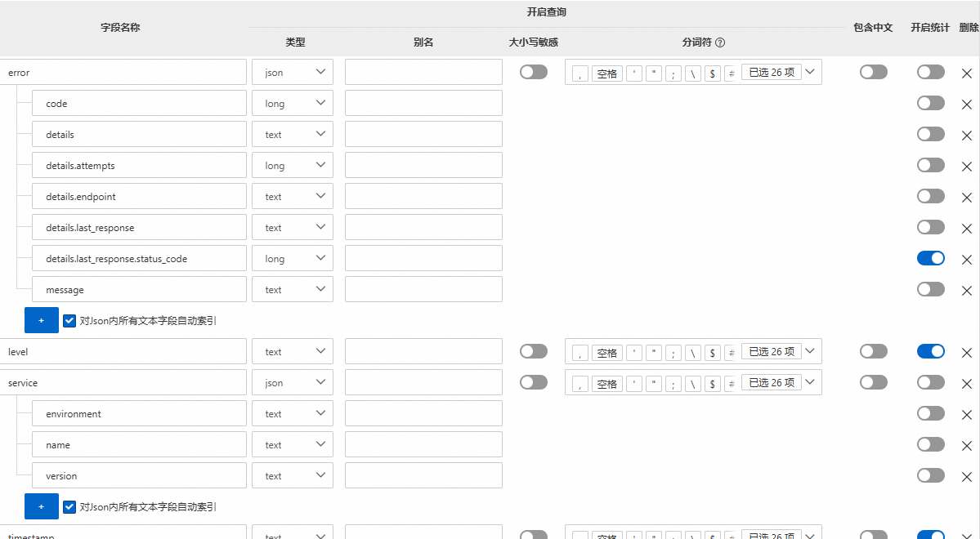Delete the error field row
The image size is (980, 539).
pyautogui.click(x=966, y=73)
